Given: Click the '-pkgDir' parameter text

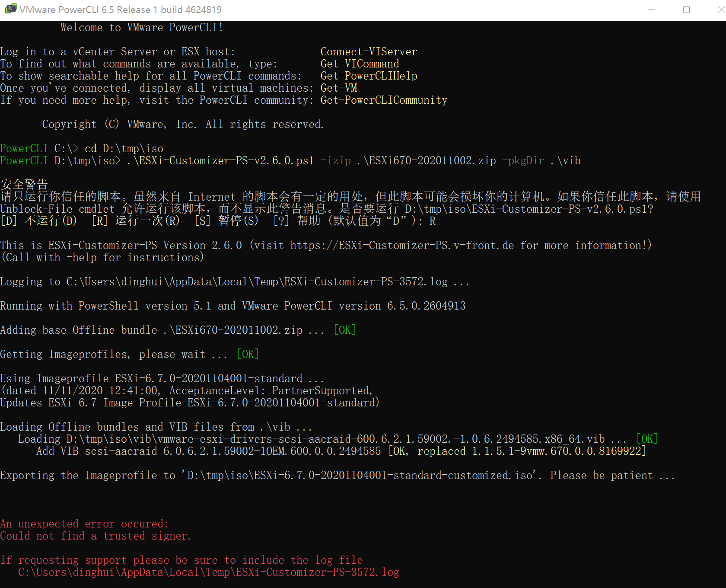Looking at the screenshot, I should coord(523,160).
